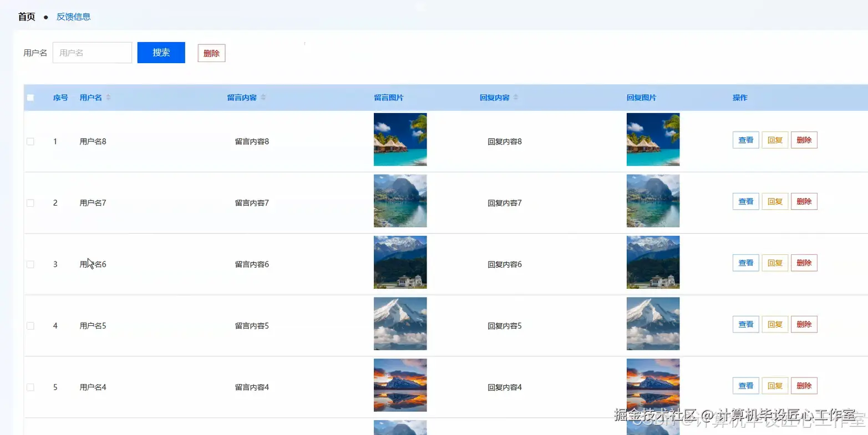
Task: Click the 序号 column header
Action: pos(60,98)
